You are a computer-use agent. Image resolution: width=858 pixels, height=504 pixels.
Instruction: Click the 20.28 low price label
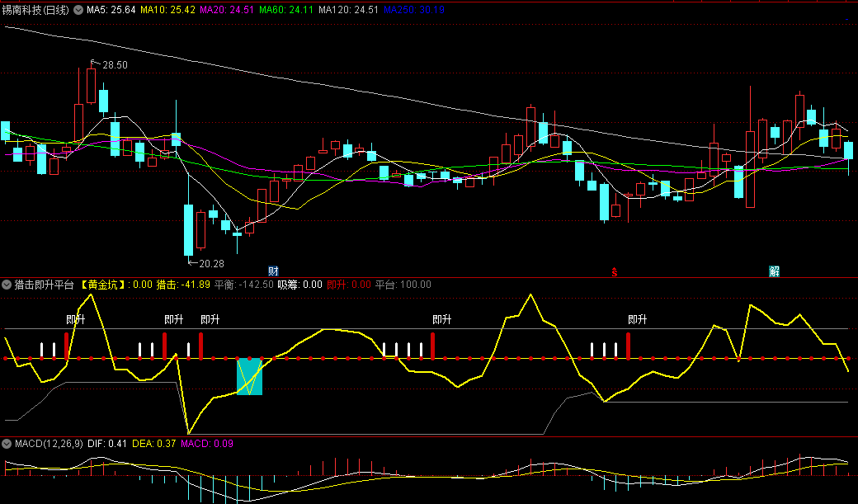[211, 264]
